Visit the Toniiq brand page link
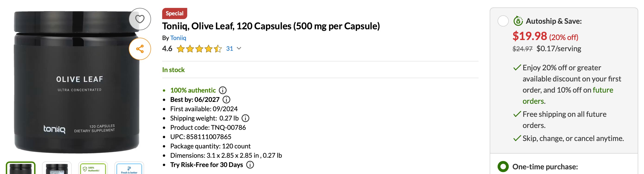644x174 pixels. (x=178, y=38)
